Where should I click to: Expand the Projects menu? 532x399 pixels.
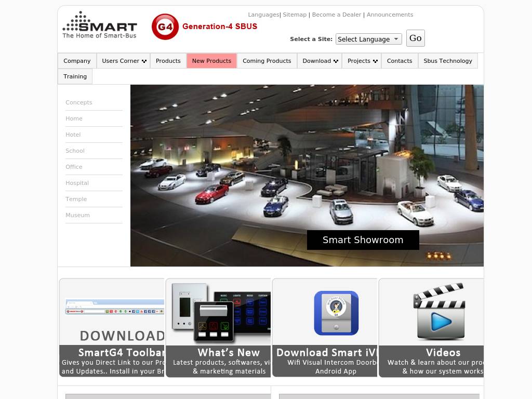[x=362, y=61]
